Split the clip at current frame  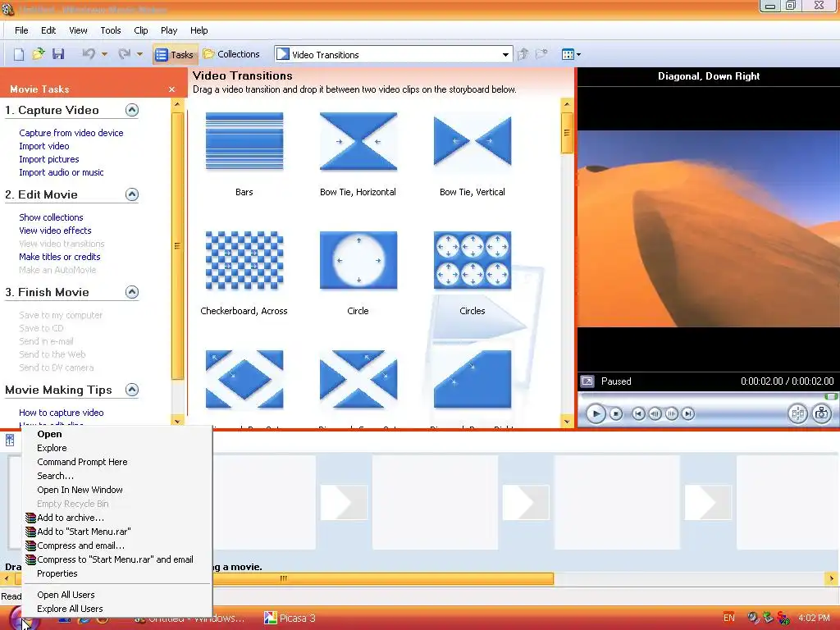click(x=797, y=413)
